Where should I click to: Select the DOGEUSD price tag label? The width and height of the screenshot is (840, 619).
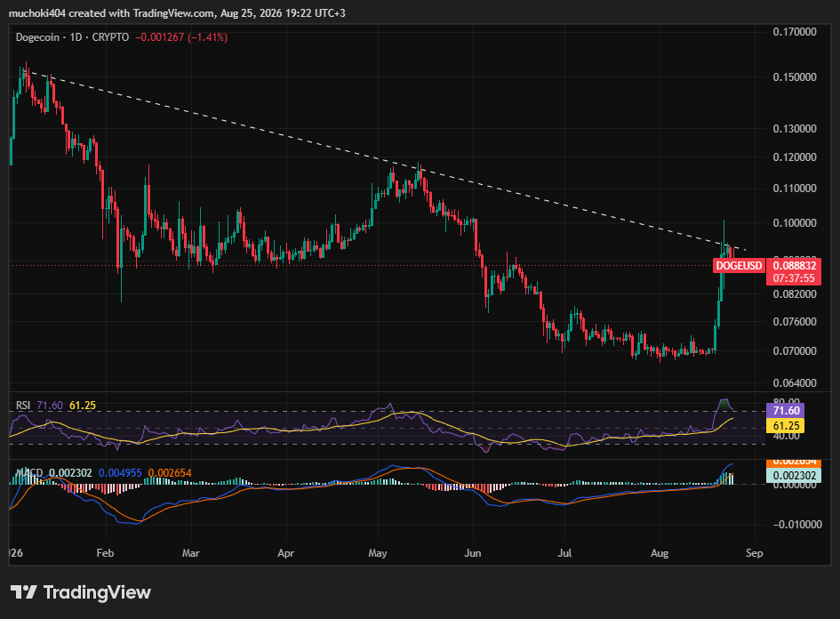click(739, 266)
